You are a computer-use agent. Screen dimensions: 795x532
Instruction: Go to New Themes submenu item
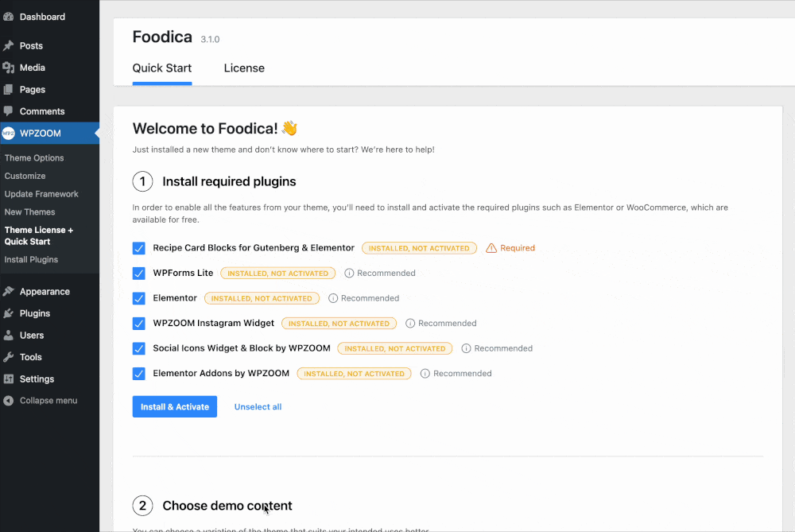point(30,212)
